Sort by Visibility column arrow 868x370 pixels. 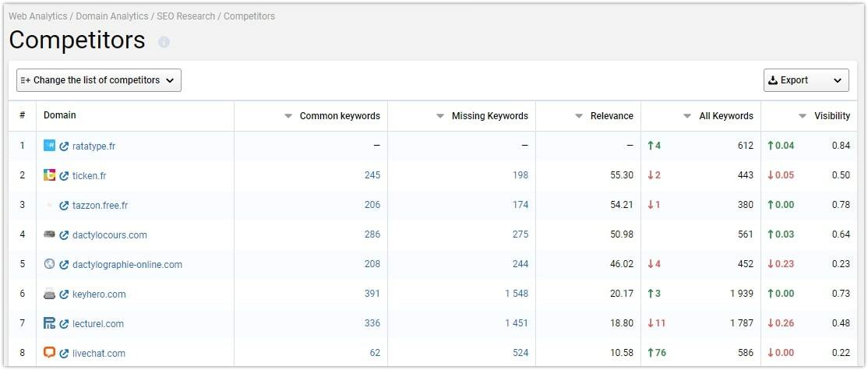[802, 116]
